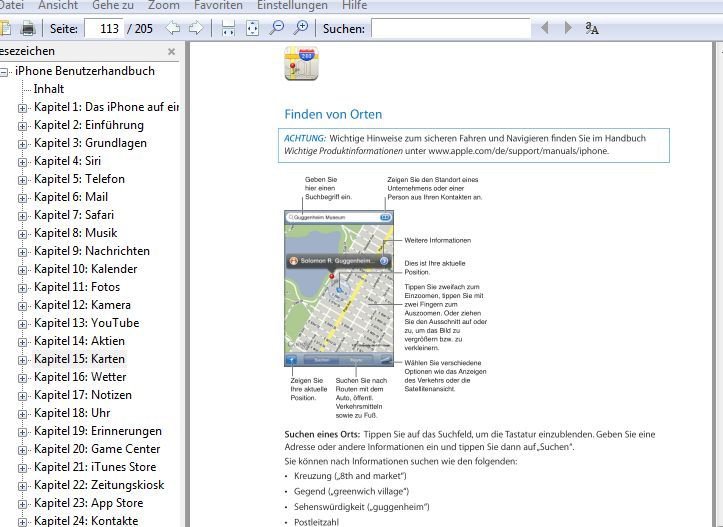Click the Finden von Orten heading

(x=333, y=114)
